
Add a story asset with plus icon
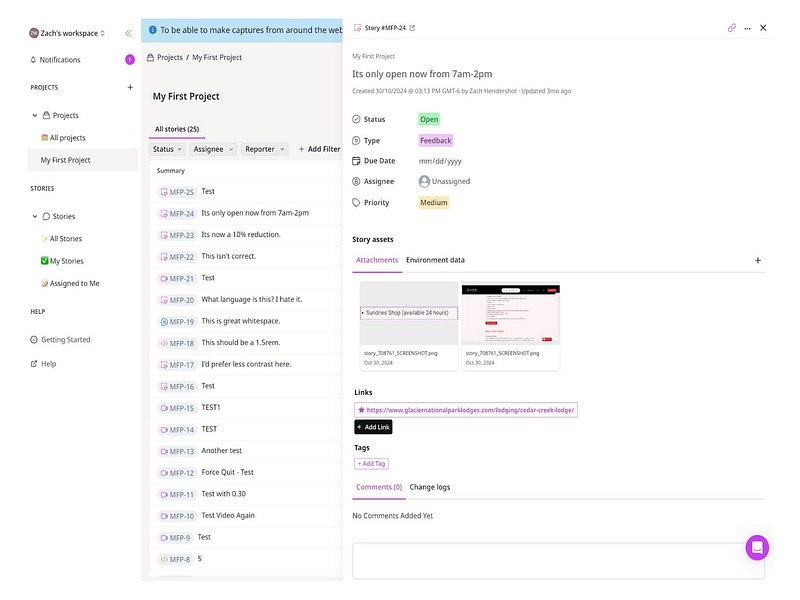[758, 261]
